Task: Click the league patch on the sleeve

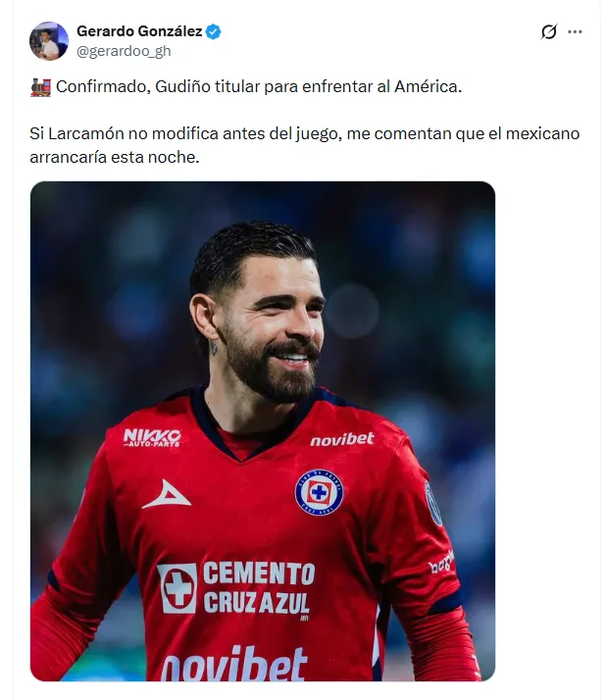Action: click(432, 503)
